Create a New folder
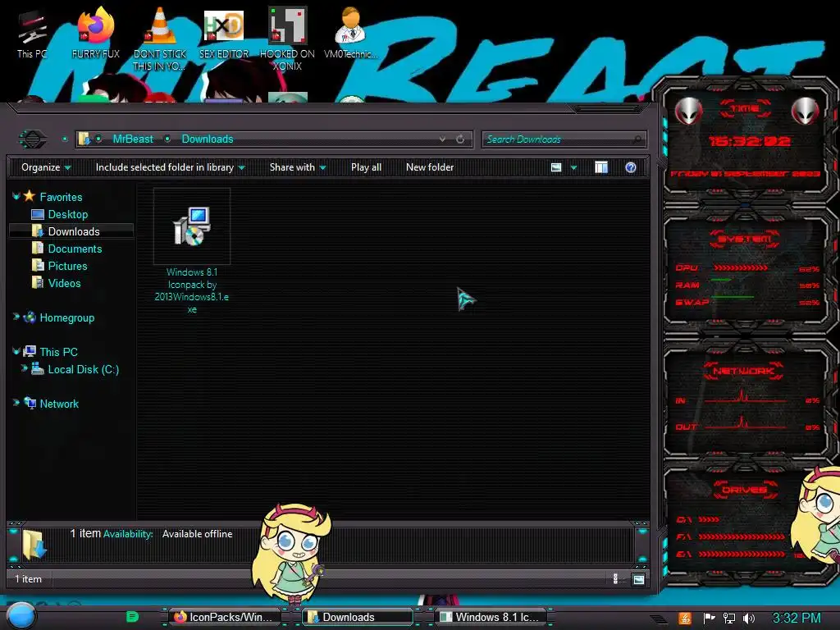This screenshot has height=630, width=840. (x=430, y=167)
